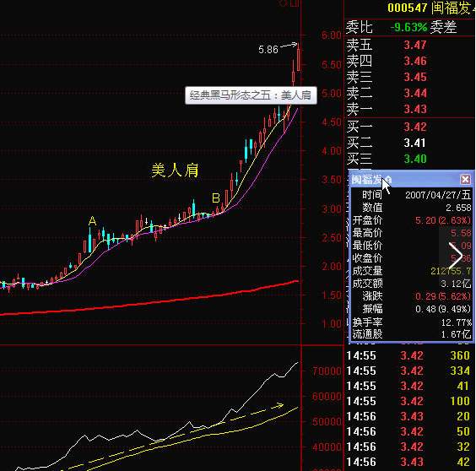Select the 14:56 trade with volume 42
Screen dimensions: 476x471
(x=408, y=462)
